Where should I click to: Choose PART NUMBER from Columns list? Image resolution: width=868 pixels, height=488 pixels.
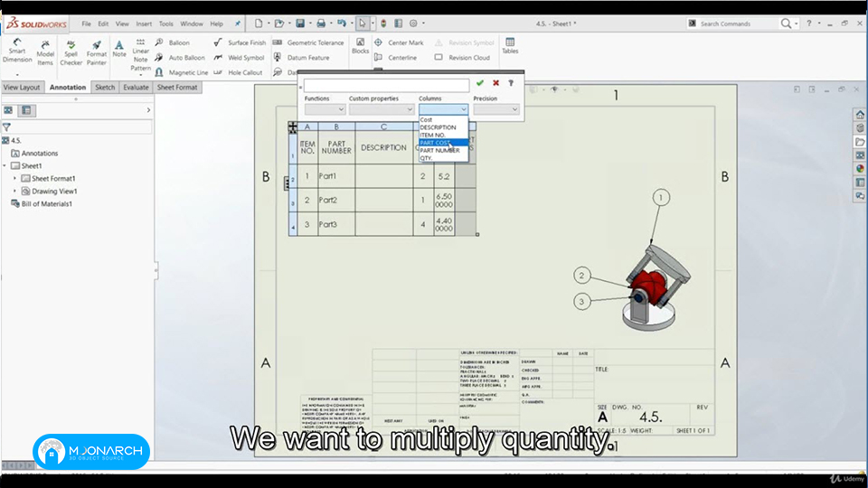pos(443,151)
